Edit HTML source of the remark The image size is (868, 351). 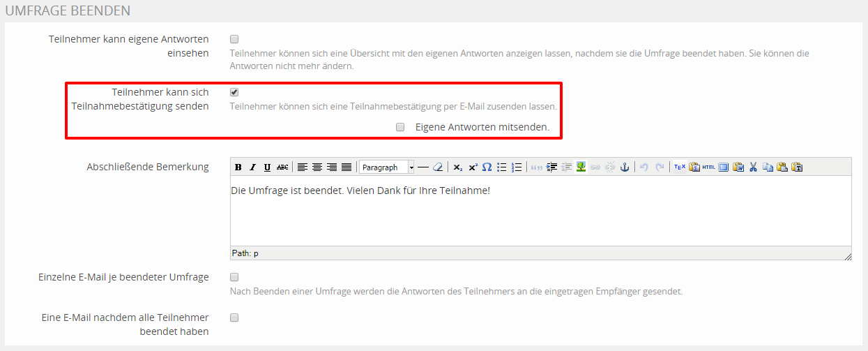pyautogui.click(x=708, y=167)
